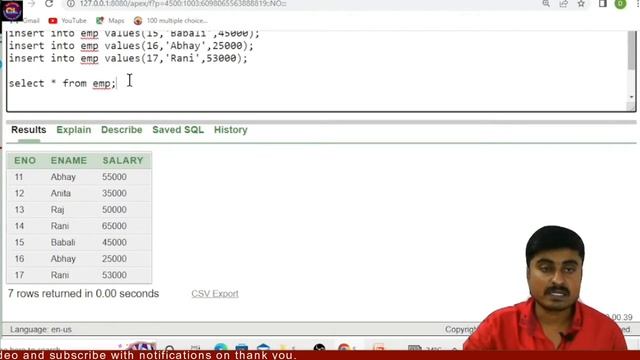
Task: Click the insert line with 16,'Abhay',25000
Action: click(x=131, y=46)
